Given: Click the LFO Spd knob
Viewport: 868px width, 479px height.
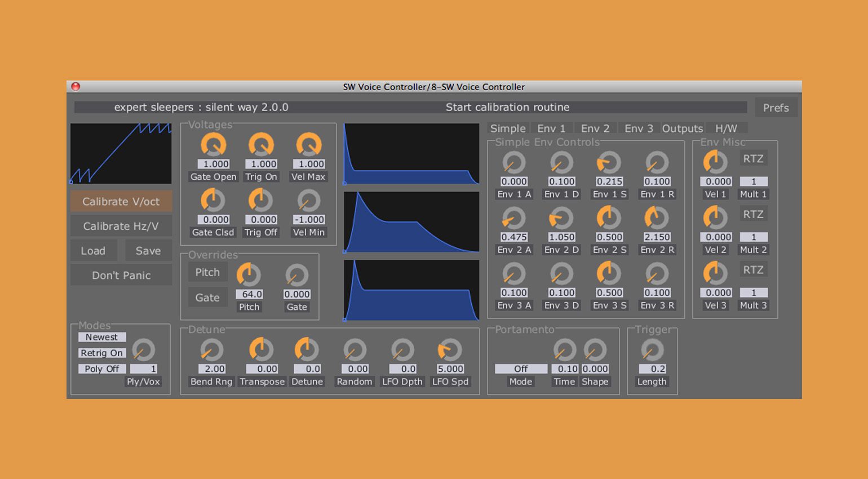Looking at the screenshot, I should point(450,350).
